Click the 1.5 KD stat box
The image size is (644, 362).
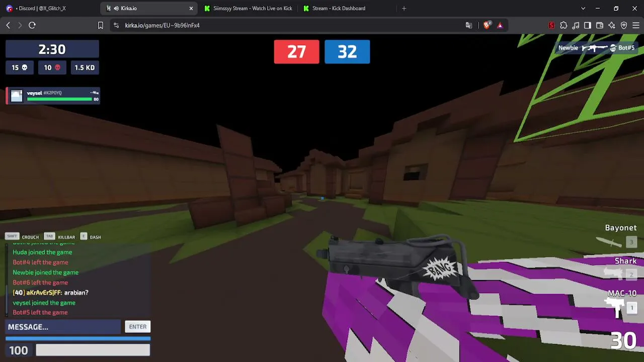85,67
